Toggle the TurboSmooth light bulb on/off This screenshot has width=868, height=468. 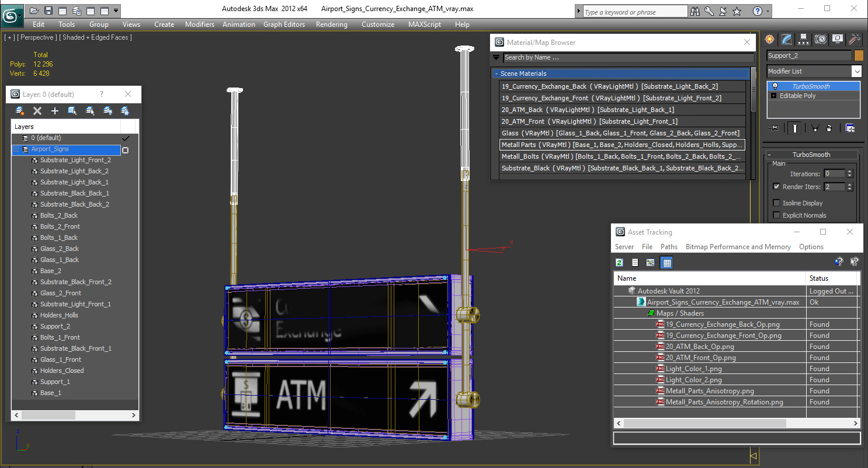pos(775,86)
